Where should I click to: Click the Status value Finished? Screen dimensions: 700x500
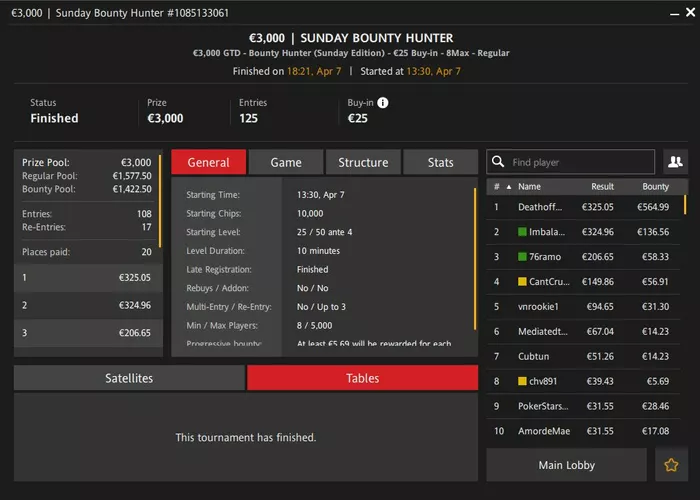pos(54,118)
